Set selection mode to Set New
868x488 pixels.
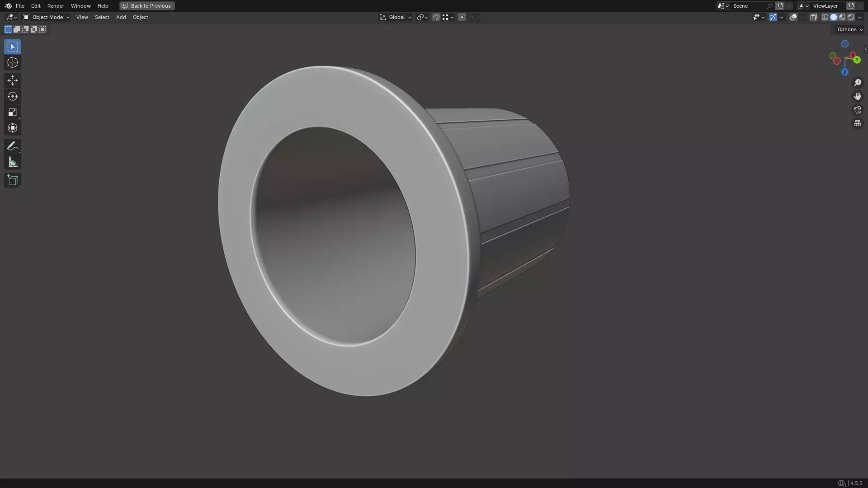[8, 29]
